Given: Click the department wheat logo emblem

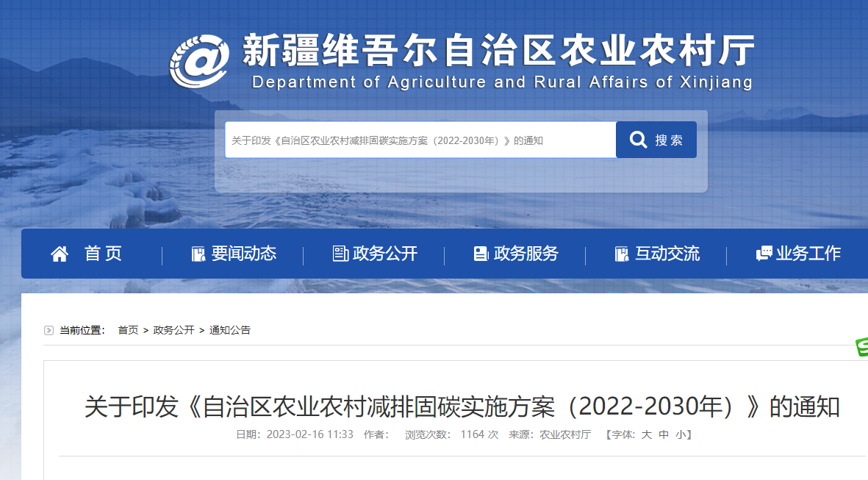Looking at the screenshot, I should click(x=198, y=60).
